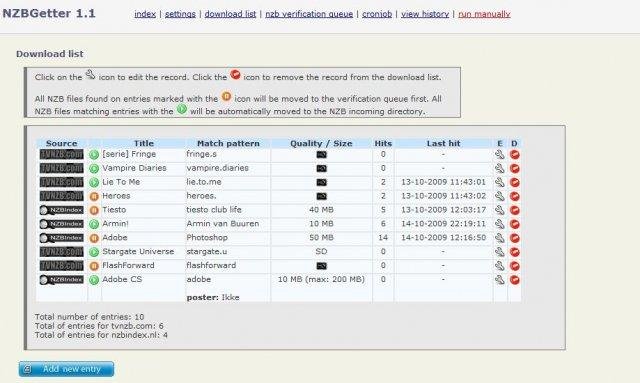This screenshot has height=383, width=640.
Task: Click last hit 14-10-2009 12:16:50
Action: coord(443,238)
